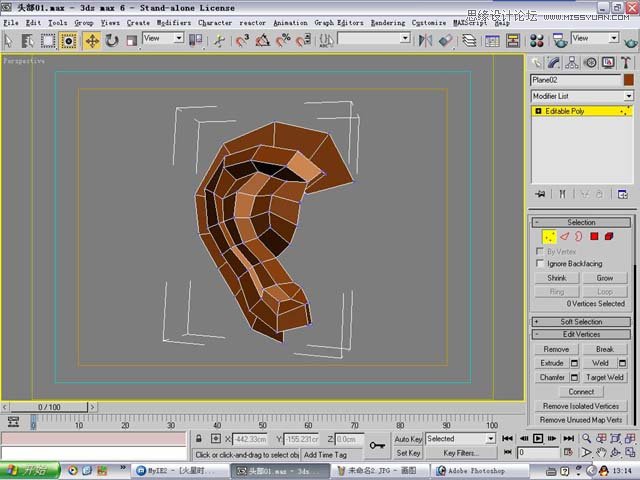
Task: Select Vertex sub-object level
Action: click(x=549, y=237)
